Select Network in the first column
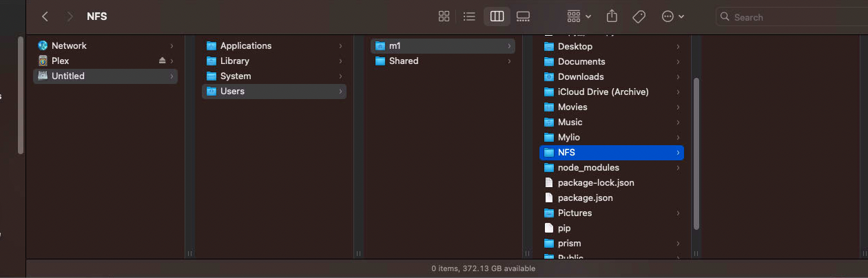Viewport: 868px width, 278px height. point(69,45)
